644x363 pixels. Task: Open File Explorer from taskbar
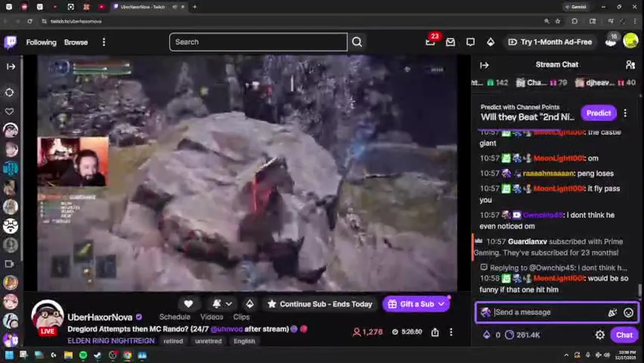click(x=68, y=355)
